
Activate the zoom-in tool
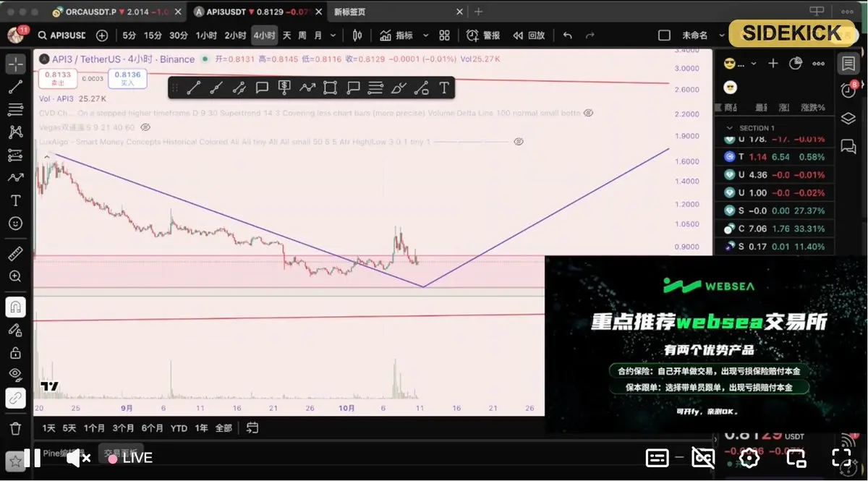tap(15, 276)
